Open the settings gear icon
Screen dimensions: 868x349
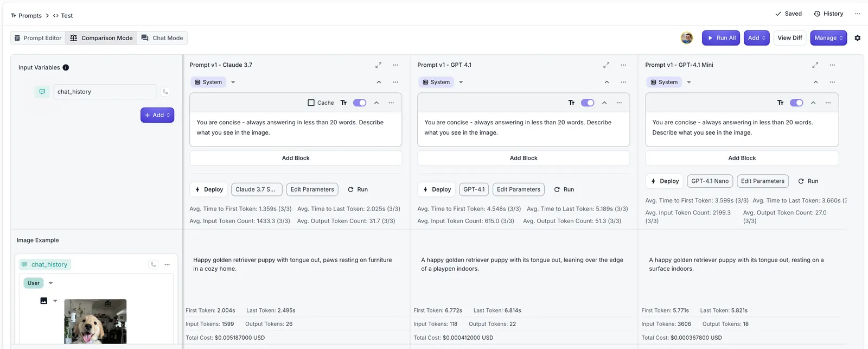pyautogui.click(x=857, y=38)
